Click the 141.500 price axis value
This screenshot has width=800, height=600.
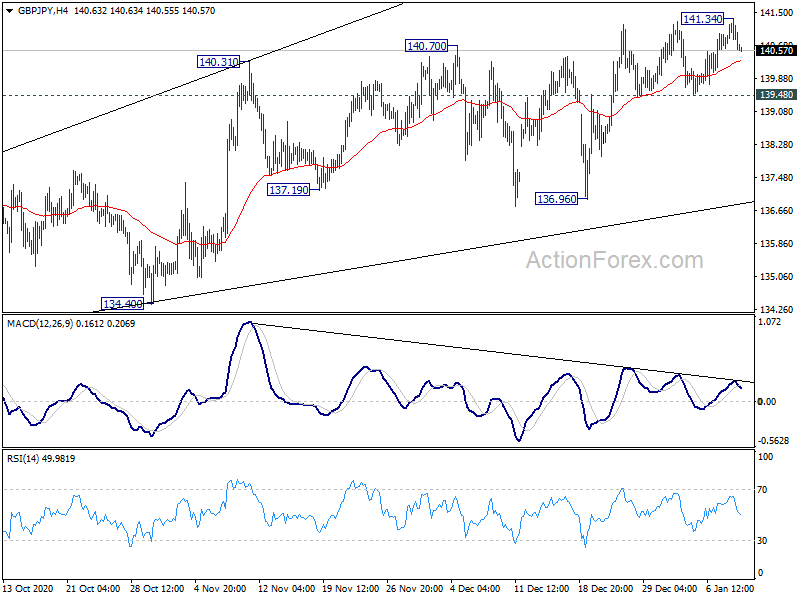click(777, 13)
